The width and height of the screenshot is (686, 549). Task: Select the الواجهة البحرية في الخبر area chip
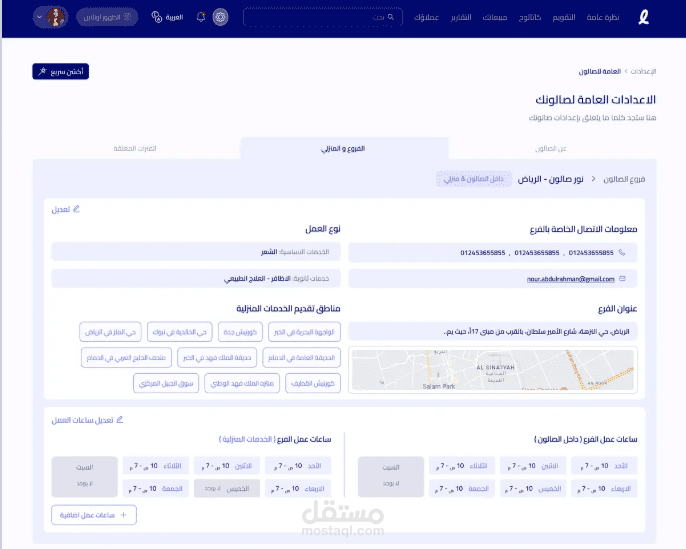pyautogui.click(x=304, y=332)
